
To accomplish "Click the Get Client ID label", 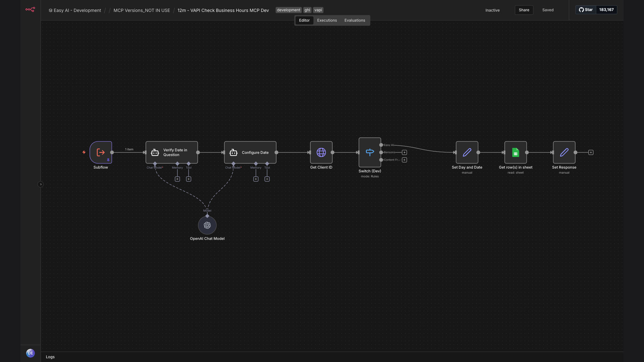I will pyautogui.click(x=321, y=167).
